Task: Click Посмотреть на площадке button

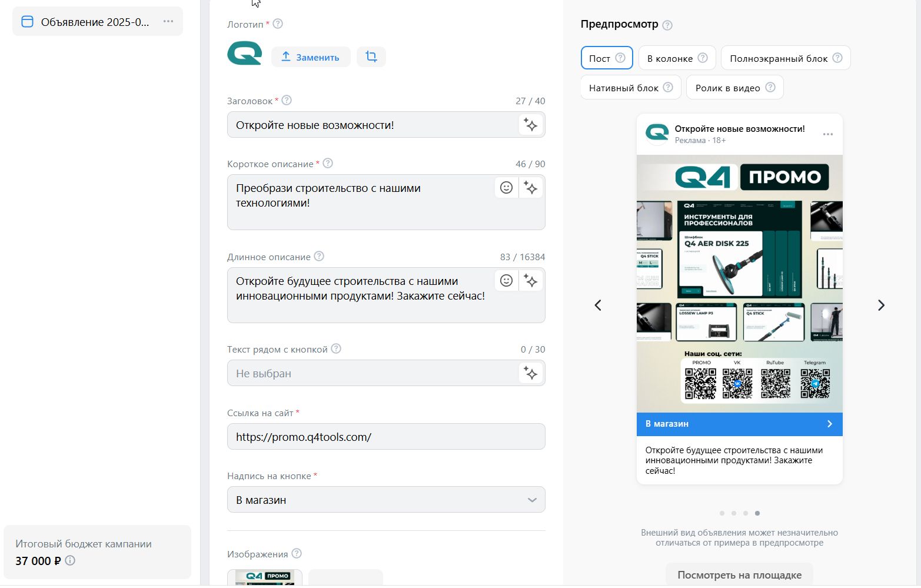Action: tap(739, 575)
